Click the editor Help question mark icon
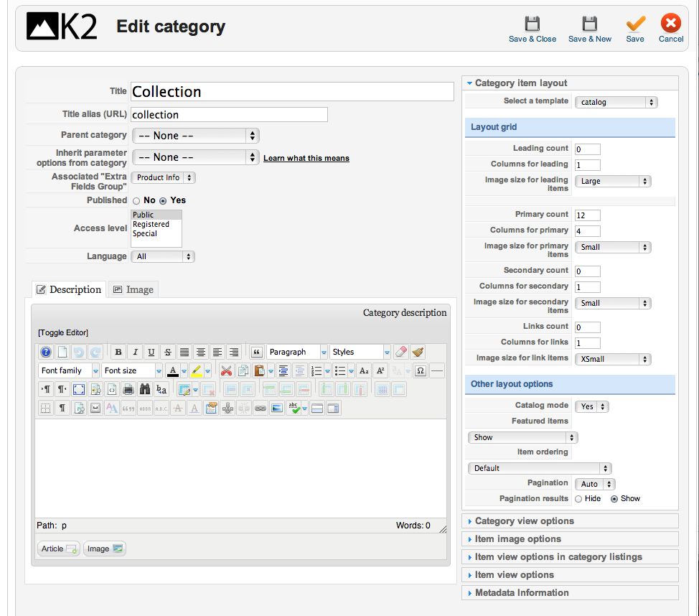 click(46, 352)
